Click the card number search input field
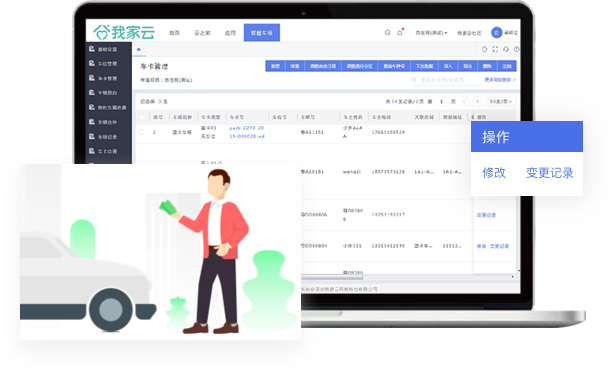This screenshot has height=370, width=610. click(445, 80)
